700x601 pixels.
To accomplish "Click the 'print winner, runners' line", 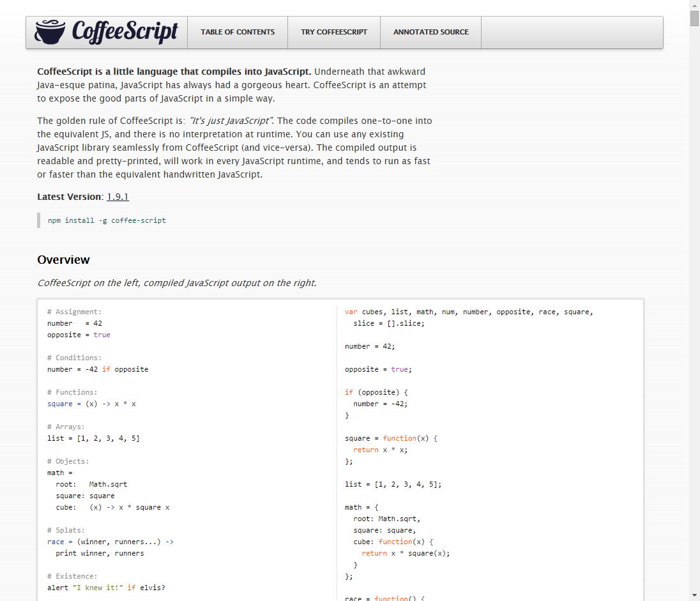I will 100,553.
